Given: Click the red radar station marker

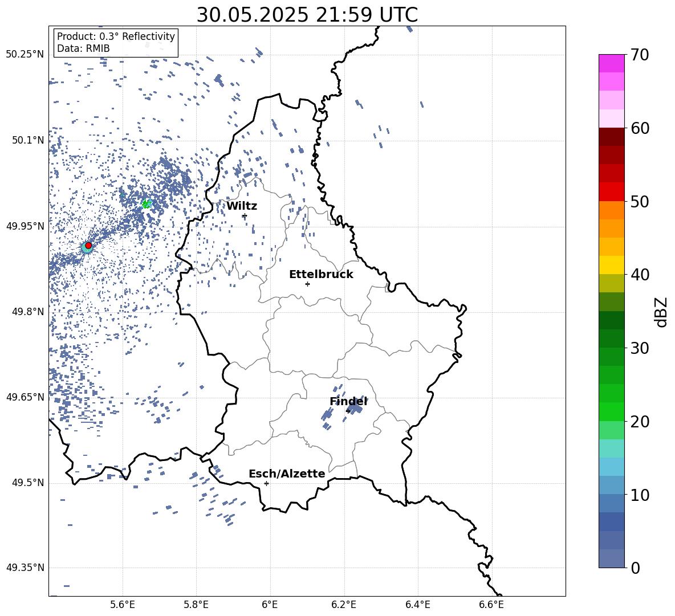Looking at the screenshot, I should (x=88, y=246).
